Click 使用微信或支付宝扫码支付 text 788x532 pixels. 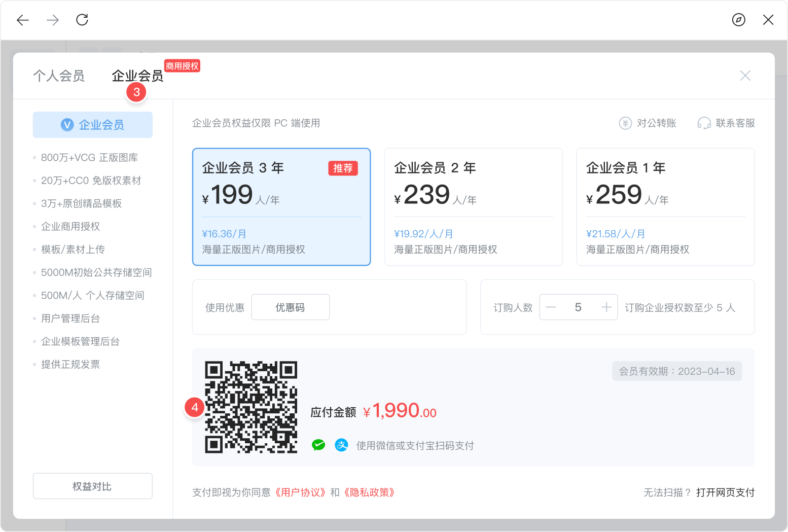[415, 446]
